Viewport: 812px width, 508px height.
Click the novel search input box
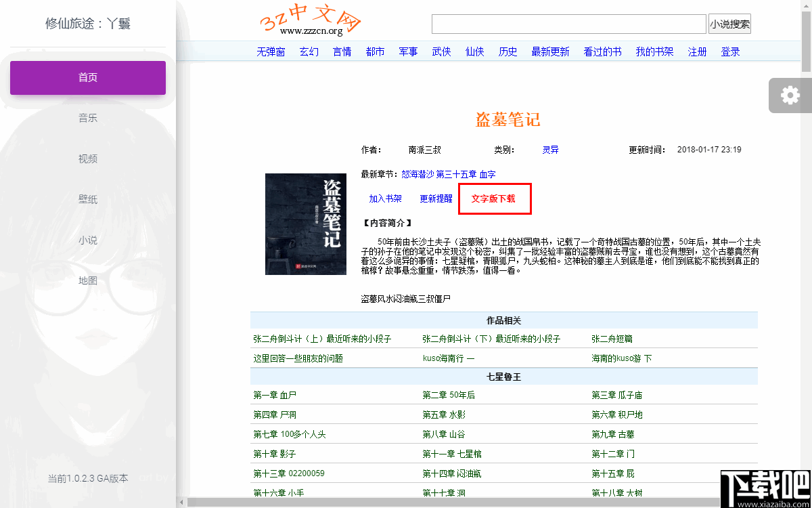tap(569, 24)
